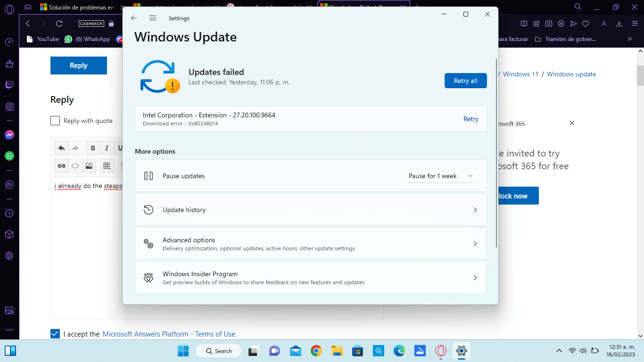Screen dimensions: 644x362
Task: Tick the Reply with quote checkbox
Action: [55, 121]
